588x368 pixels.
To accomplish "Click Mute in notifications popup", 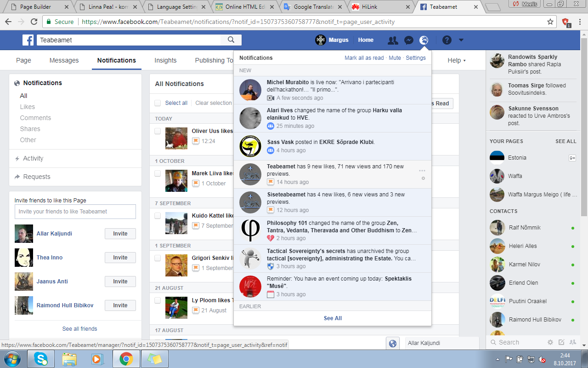I will click(395, 58).
